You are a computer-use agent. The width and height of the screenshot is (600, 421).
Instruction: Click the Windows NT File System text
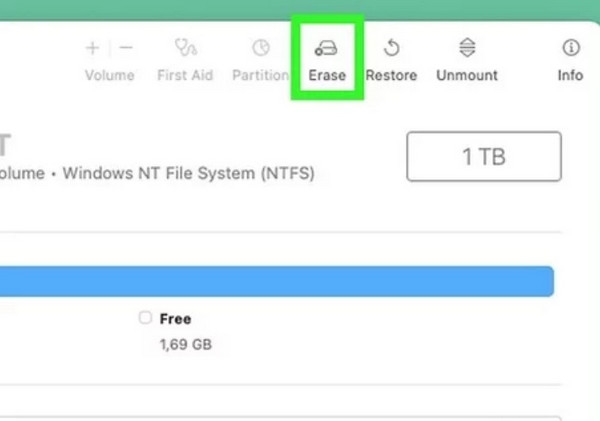pyautogui.click(x=189, y=173)
